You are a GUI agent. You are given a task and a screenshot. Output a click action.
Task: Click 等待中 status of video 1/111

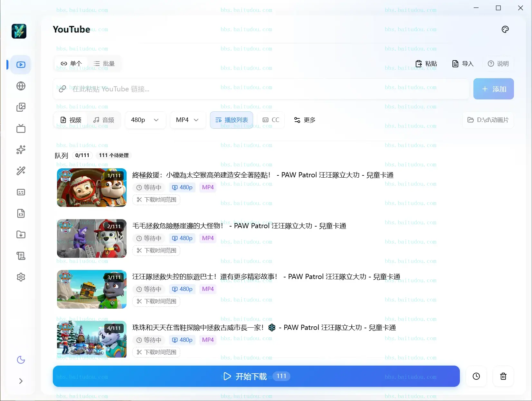149,187
